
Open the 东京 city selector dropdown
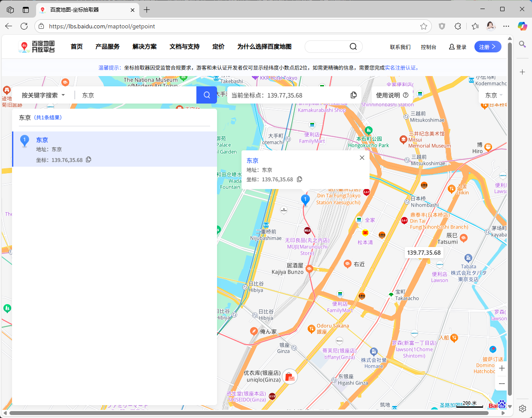[493, 95]
